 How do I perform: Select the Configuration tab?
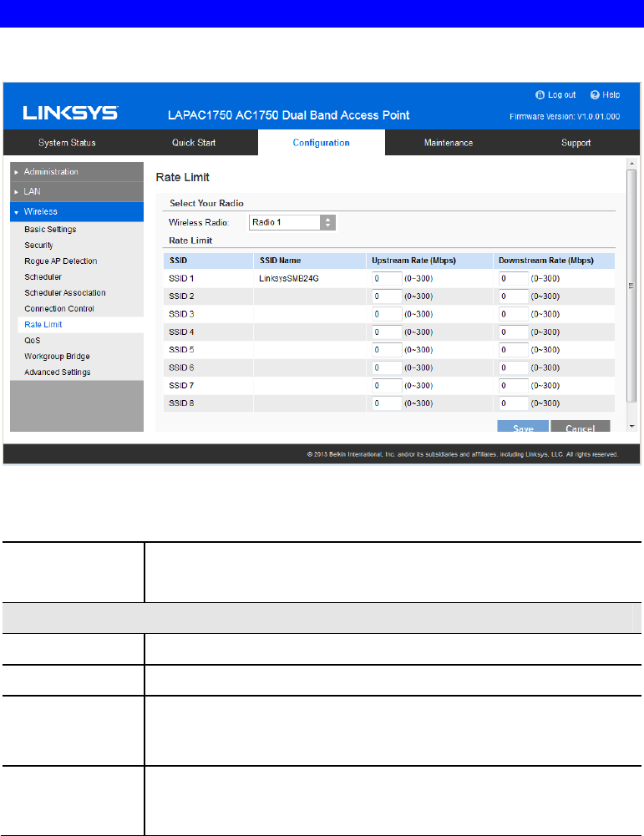pyautogui.click(x=322, y=143)
